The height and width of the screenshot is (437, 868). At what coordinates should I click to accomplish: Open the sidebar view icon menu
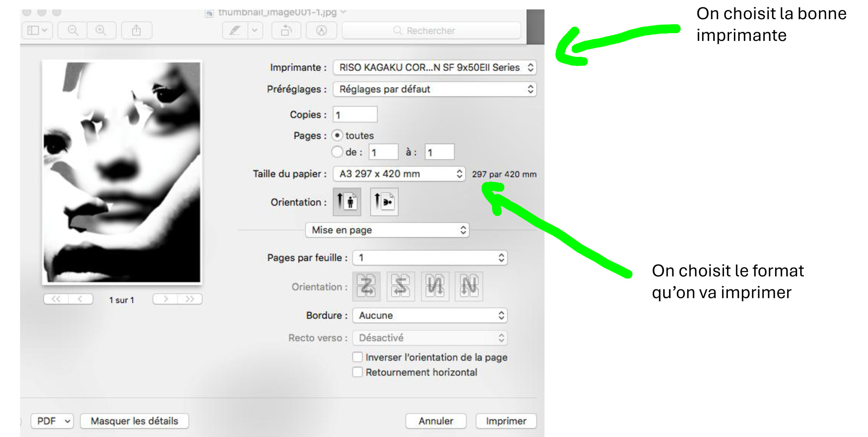click(37, 30)
